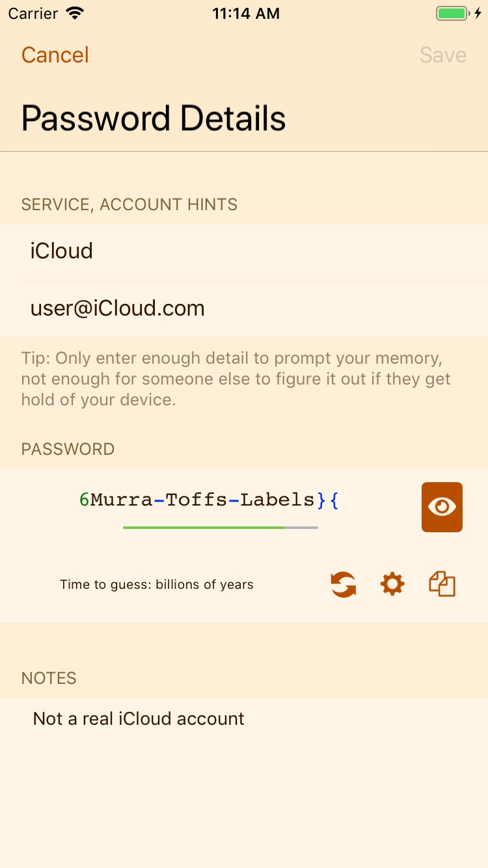Open password generator settings gear
This screenshot has height=868, width=488.
tap(392, 584)
